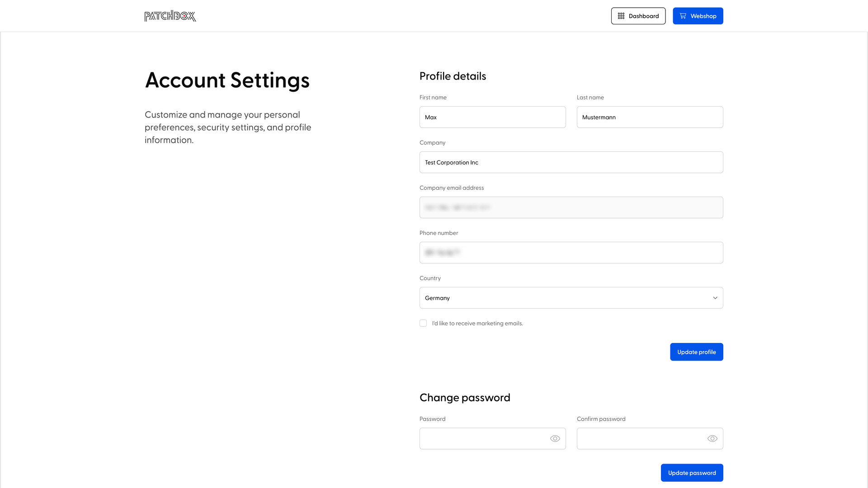Click the marketing emails label text

pos(477,323)
